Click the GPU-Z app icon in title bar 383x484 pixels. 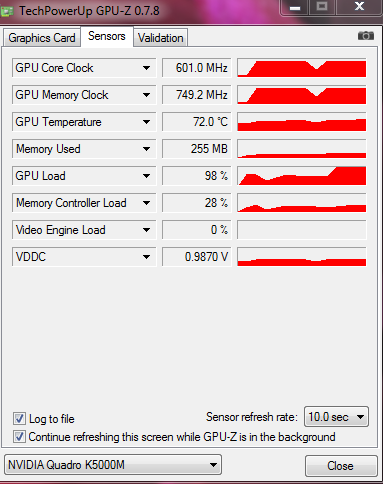point(7,12)
